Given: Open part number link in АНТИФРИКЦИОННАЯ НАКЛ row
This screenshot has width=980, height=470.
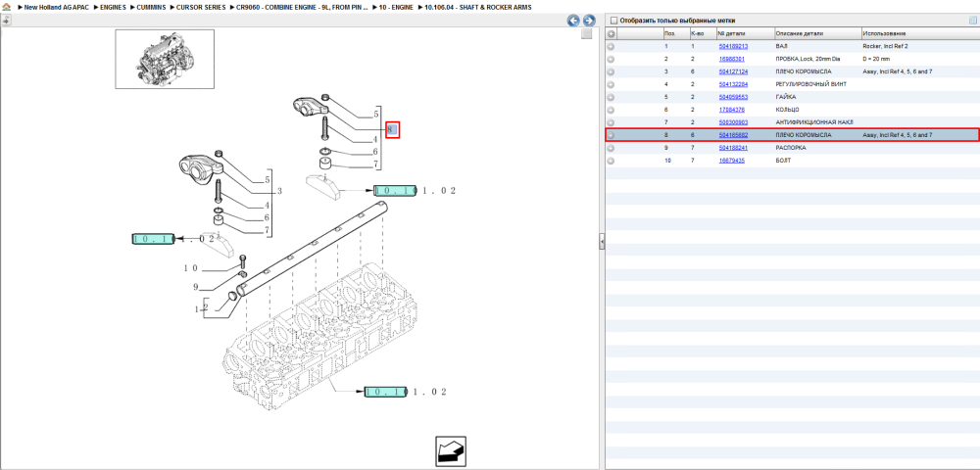Looking at the screenshot, I should pyautogui.click(x=733, y=122).
